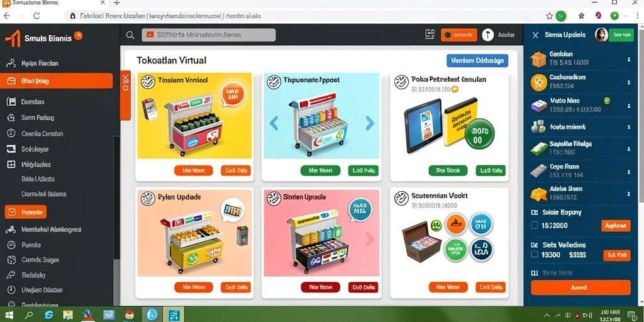
Task: Click the grid layout icon in top bar
Action: [430, 35]
